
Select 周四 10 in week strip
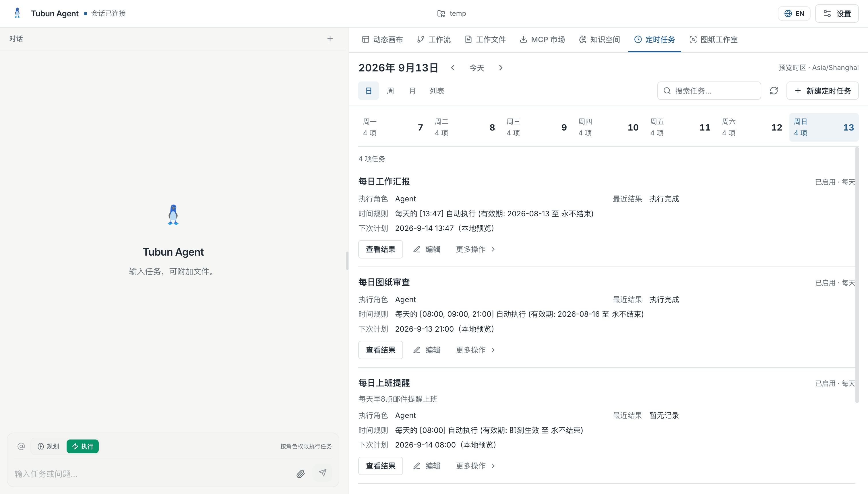608,127
